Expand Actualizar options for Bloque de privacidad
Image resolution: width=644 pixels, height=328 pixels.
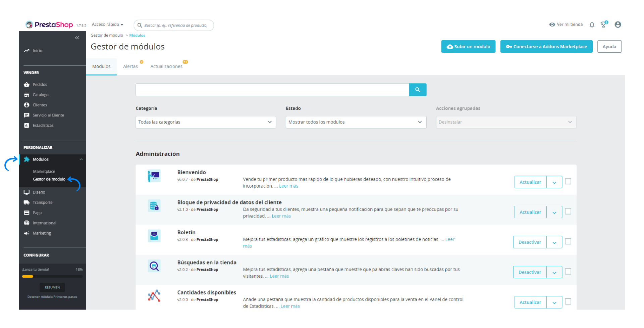[x=554, y=212]
